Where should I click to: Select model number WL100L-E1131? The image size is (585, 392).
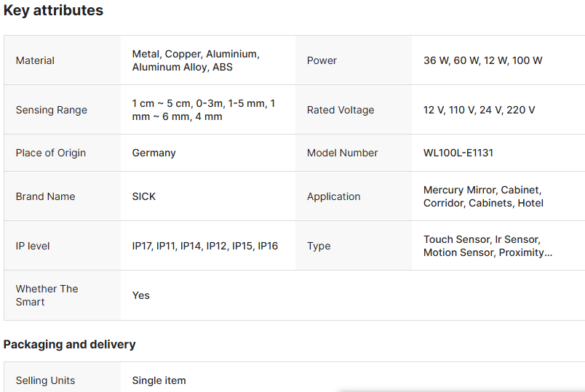458,153
